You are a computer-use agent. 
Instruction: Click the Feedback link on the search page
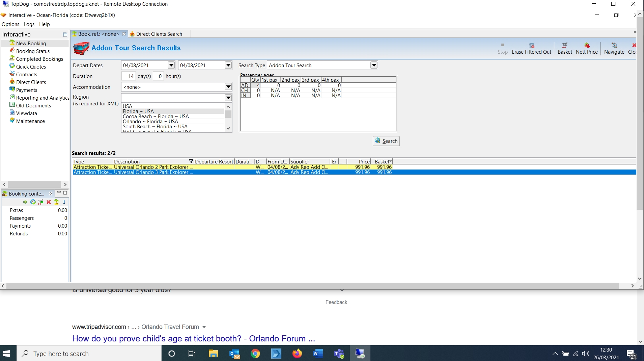click(336, 302)
